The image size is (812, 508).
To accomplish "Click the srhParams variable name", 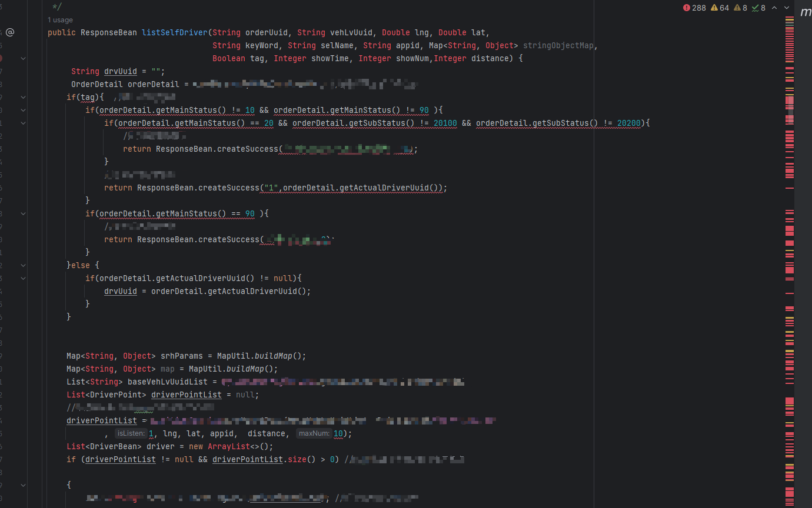I will pos(182,356).
